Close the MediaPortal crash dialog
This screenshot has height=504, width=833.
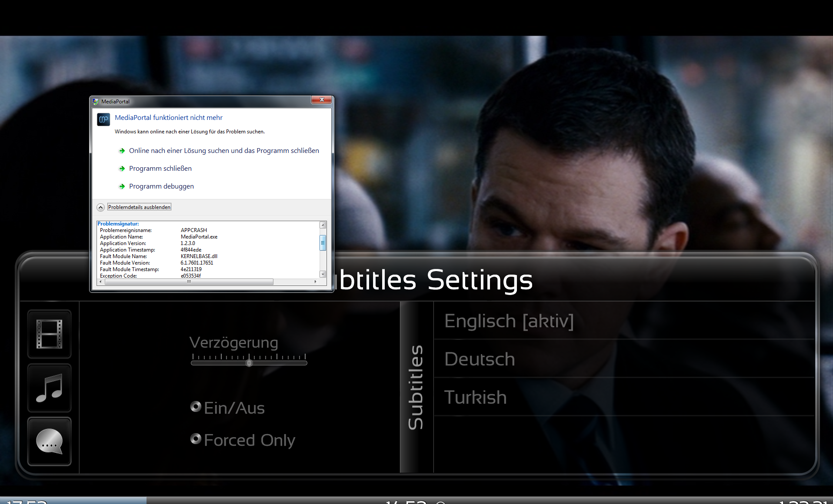[x=322, y=100]
